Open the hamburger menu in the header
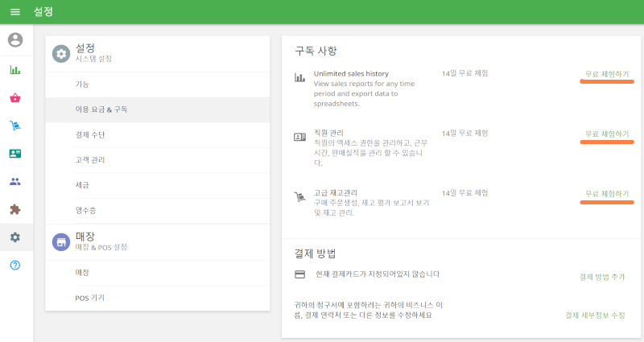644x342 pixels. point(14,12)
